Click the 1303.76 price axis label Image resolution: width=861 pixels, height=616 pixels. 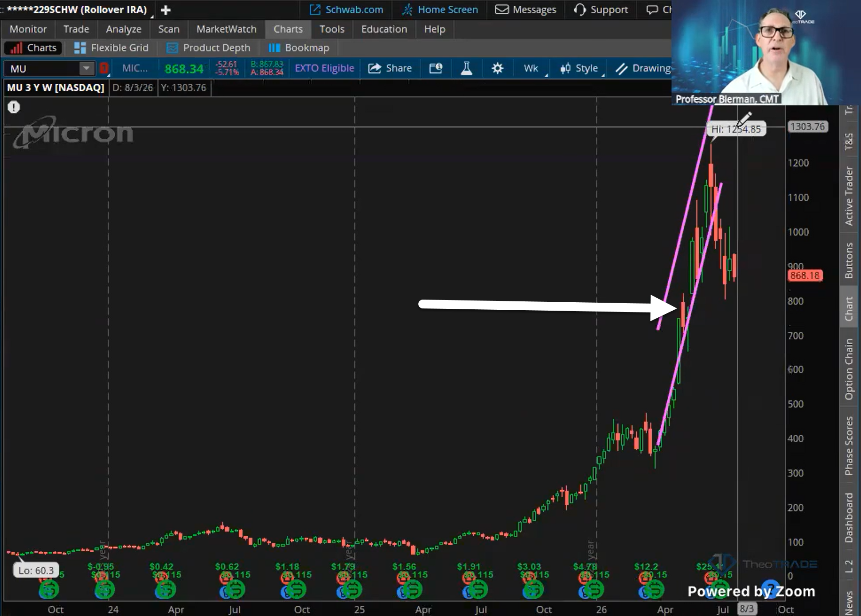point(807,127)
